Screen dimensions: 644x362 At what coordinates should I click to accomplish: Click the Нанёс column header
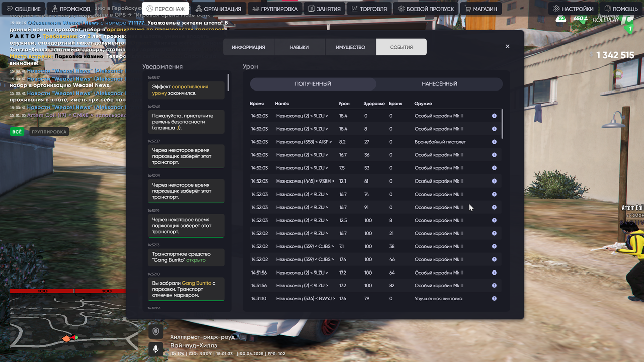coord(282,103)
